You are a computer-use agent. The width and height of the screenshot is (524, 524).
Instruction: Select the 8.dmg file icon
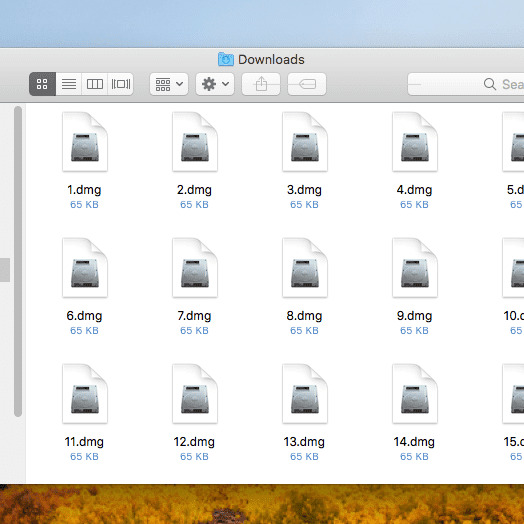[x=305, y=268]
